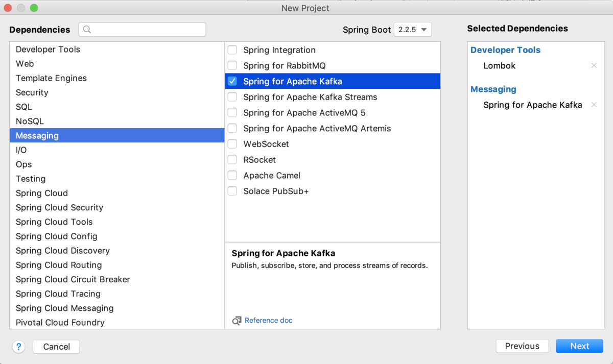Tick the Apache Camel checkbox
This screenshot has height=364, width=613.
point(232,176)
